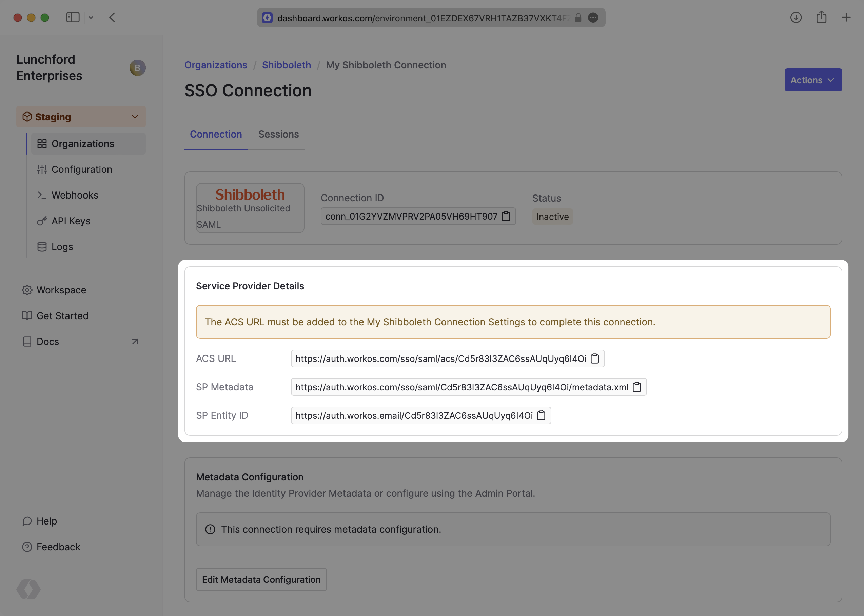864x616 pixels.
Task: Open Webhooks in the sidebar
Action: (x=75, y=196)
